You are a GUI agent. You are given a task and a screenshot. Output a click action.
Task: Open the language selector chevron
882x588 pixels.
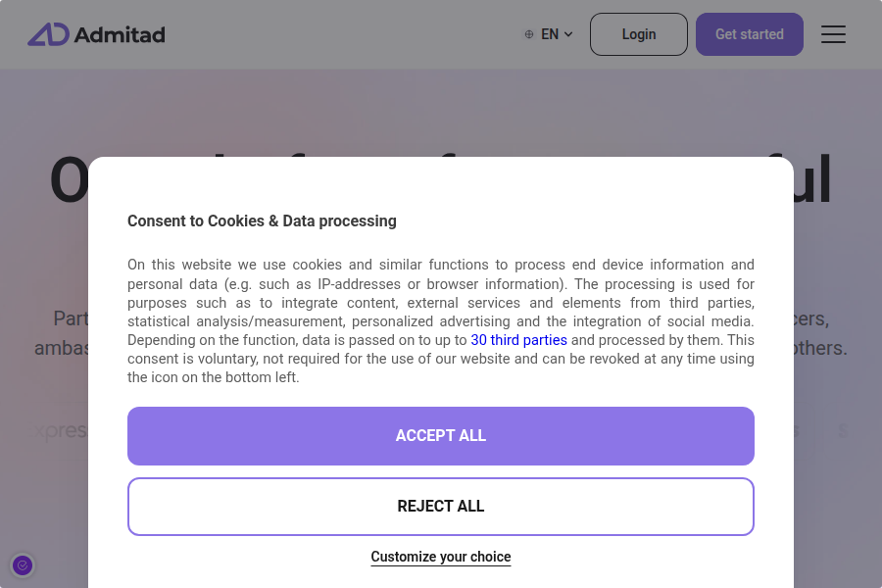click(x=568, y=33)
